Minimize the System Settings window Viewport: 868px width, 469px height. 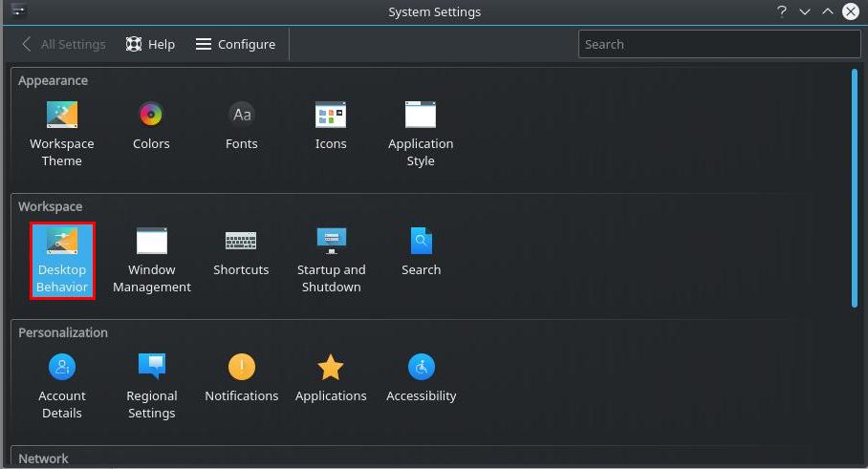[805, 11]
